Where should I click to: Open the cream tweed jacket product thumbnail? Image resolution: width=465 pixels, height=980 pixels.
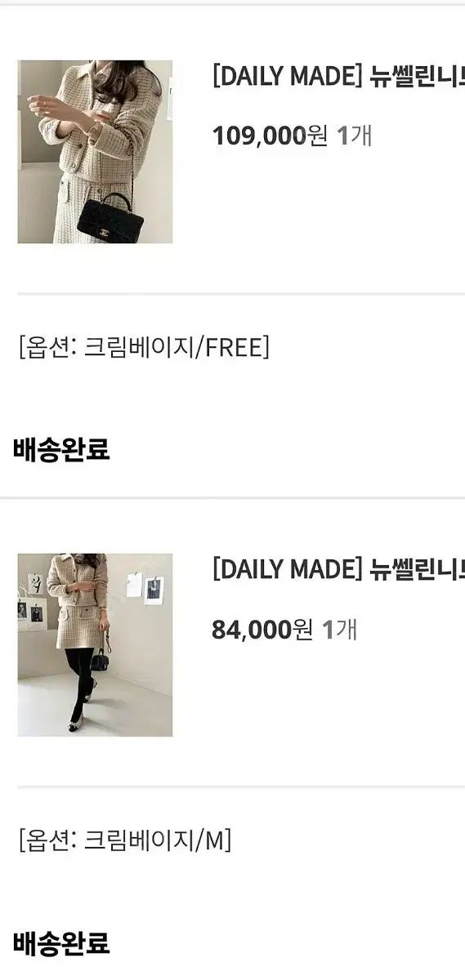[95, 152]
